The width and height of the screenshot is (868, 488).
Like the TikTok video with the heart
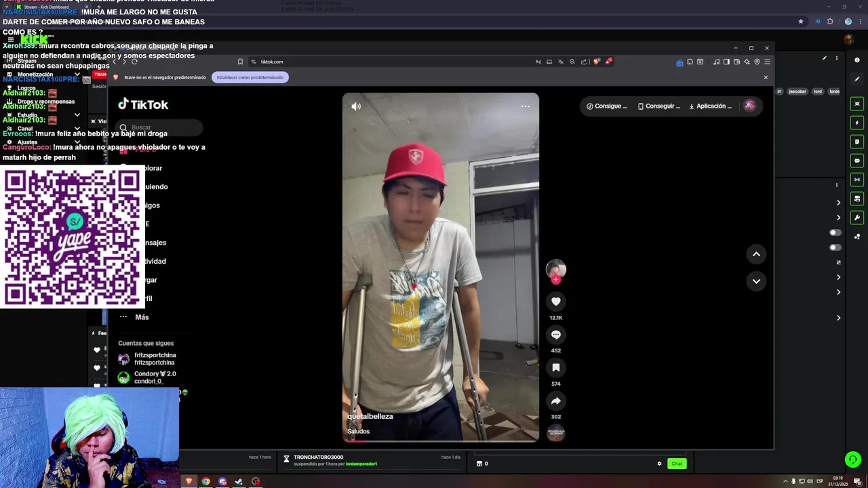tap(555, 301)
